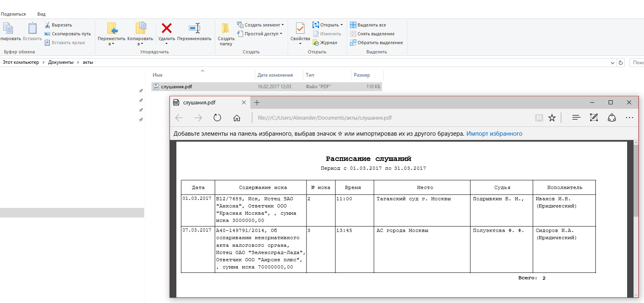Click the Create folder (Создать папку) icon

(x=226, y=28)
